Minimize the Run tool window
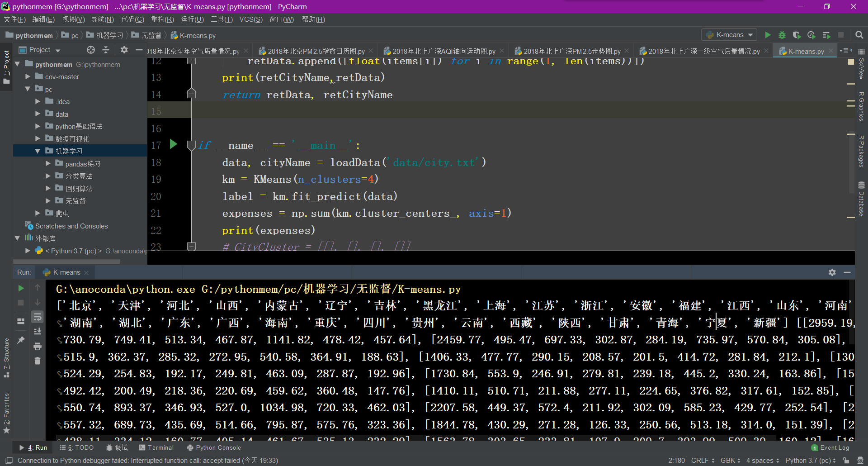868x466 pixels. coord(847,272)
